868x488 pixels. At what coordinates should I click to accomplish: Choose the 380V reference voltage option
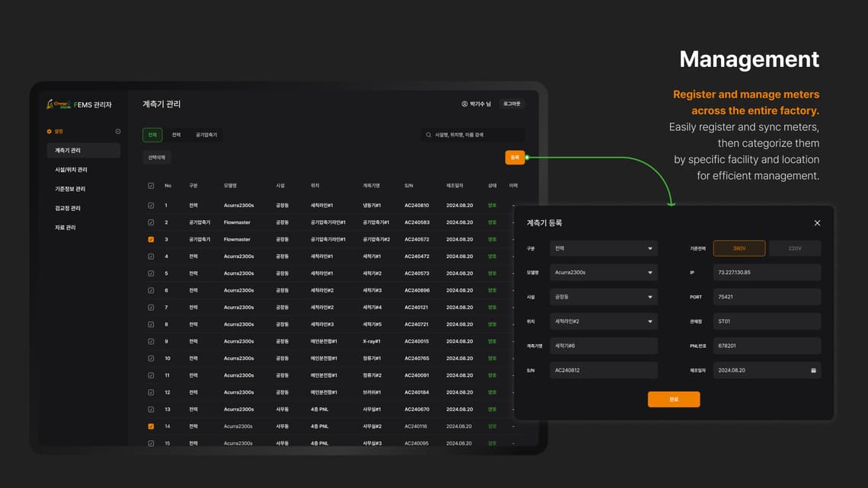739,248
